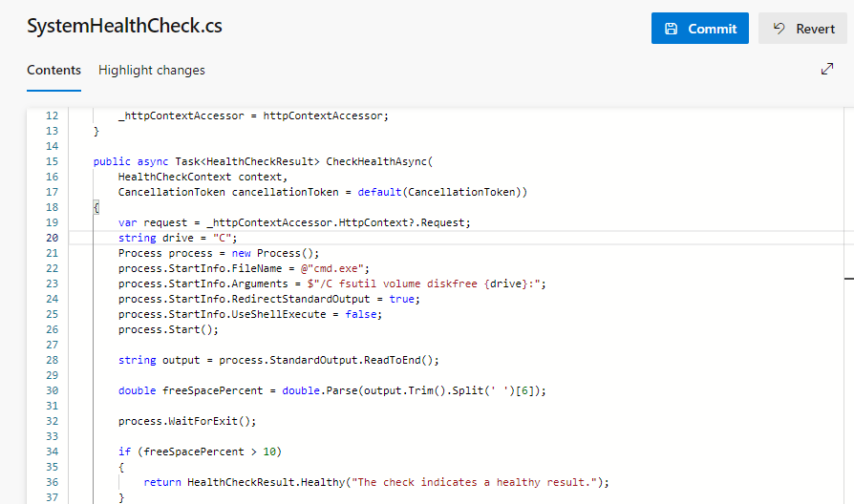Toggle full screen with the expand arrows icon

pyautogui.click(x=827, y=69)
